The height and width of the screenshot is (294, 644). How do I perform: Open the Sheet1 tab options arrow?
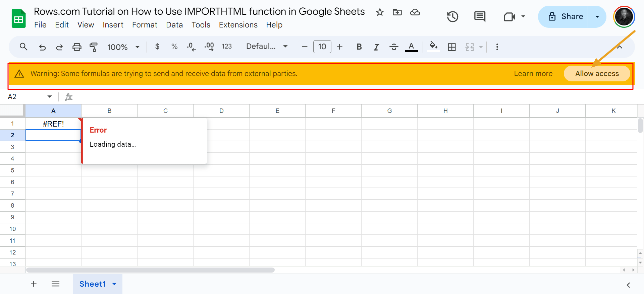pos(114,284)
